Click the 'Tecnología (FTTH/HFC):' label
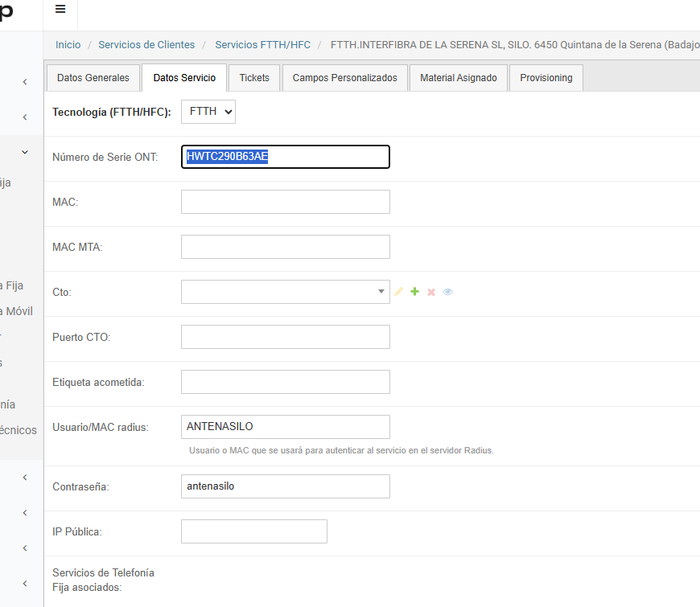 pyautogui.click(x=112, y=112)
